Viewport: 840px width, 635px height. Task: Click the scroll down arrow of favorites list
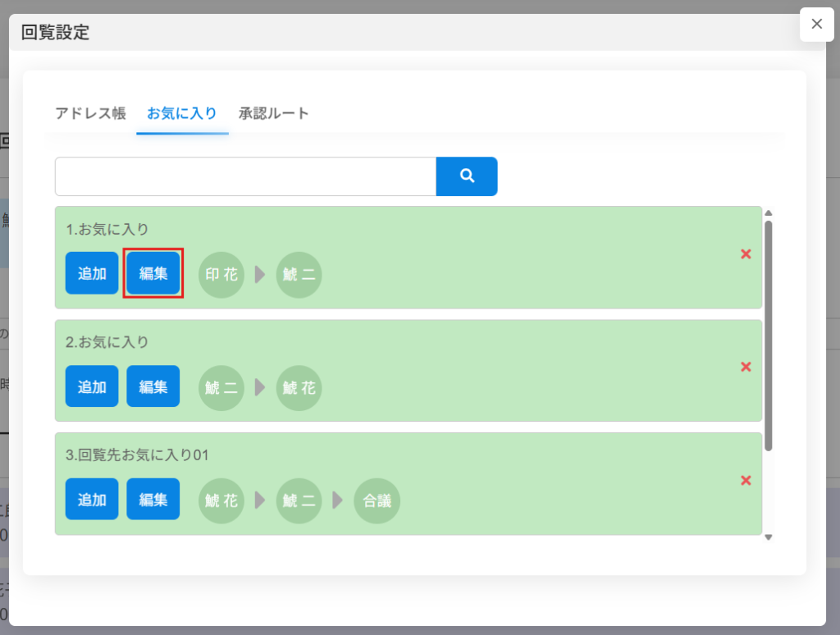[769, 537]
